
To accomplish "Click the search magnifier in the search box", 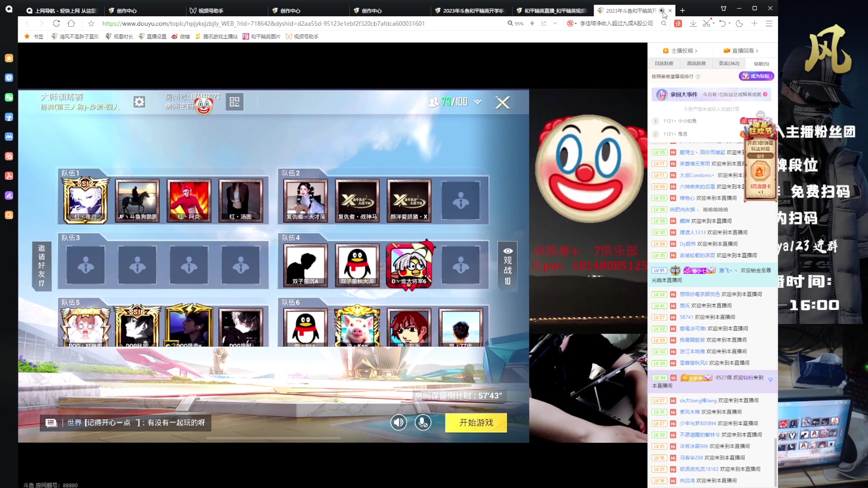I will [664, 23].
